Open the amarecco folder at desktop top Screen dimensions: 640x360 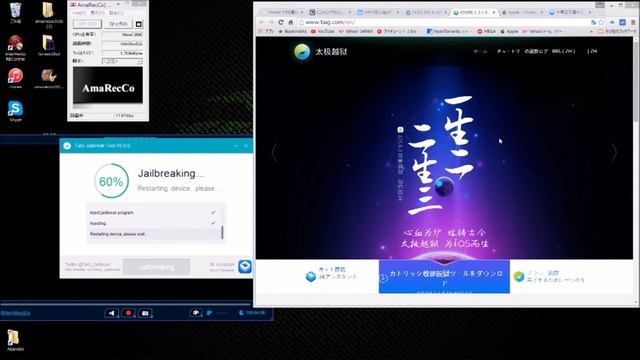(x=49, y=14)
